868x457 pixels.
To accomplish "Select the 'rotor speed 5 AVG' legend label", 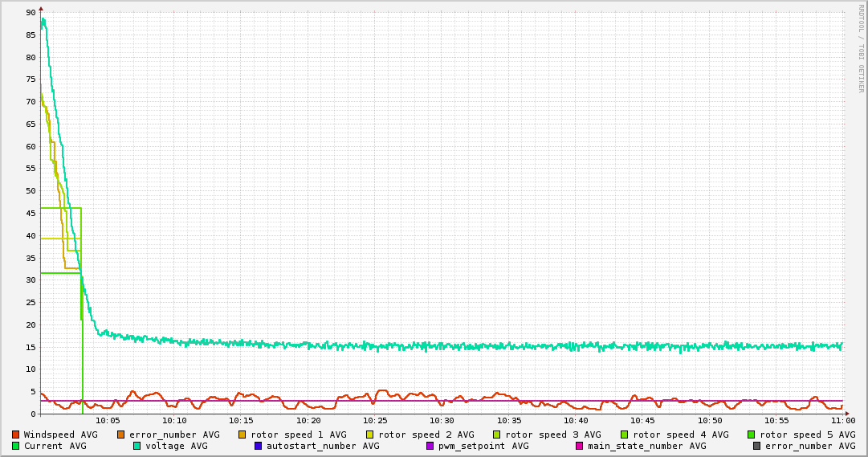I will 807,435.
